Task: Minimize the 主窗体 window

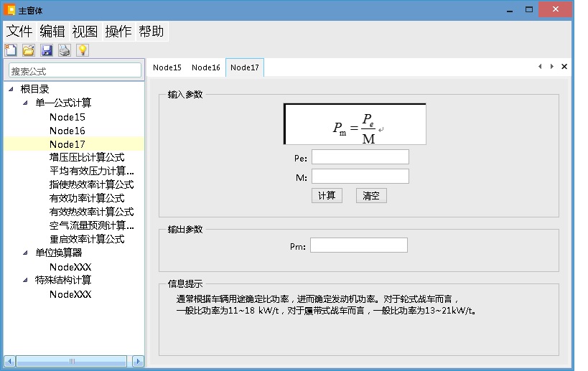Action: coord(510,10)
